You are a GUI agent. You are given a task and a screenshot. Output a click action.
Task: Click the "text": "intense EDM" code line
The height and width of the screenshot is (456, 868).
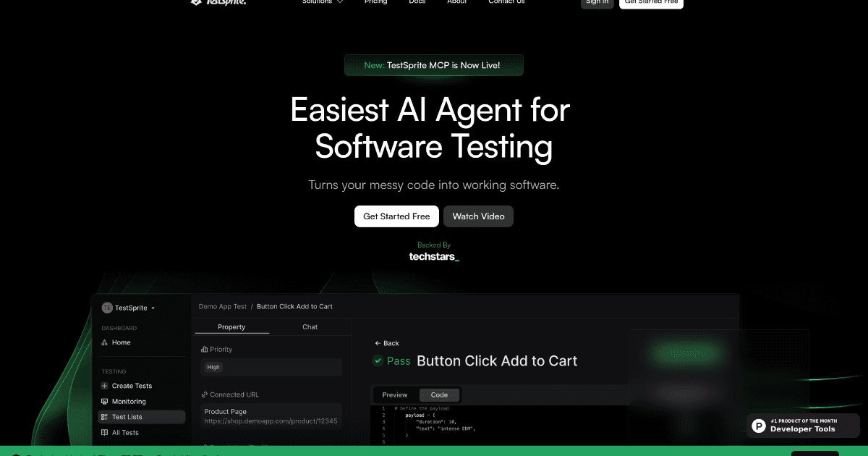[x=445, y=428]
